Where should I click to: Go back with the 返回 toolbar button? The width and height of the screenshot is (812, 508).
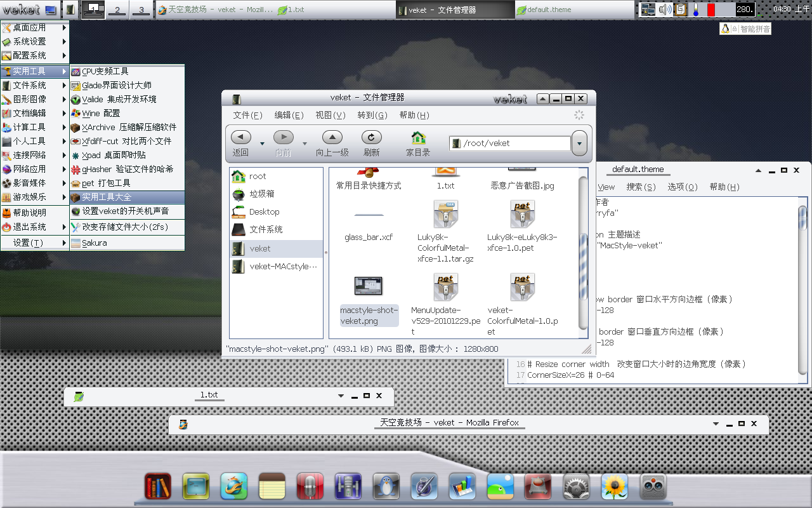tap(241, 144)
